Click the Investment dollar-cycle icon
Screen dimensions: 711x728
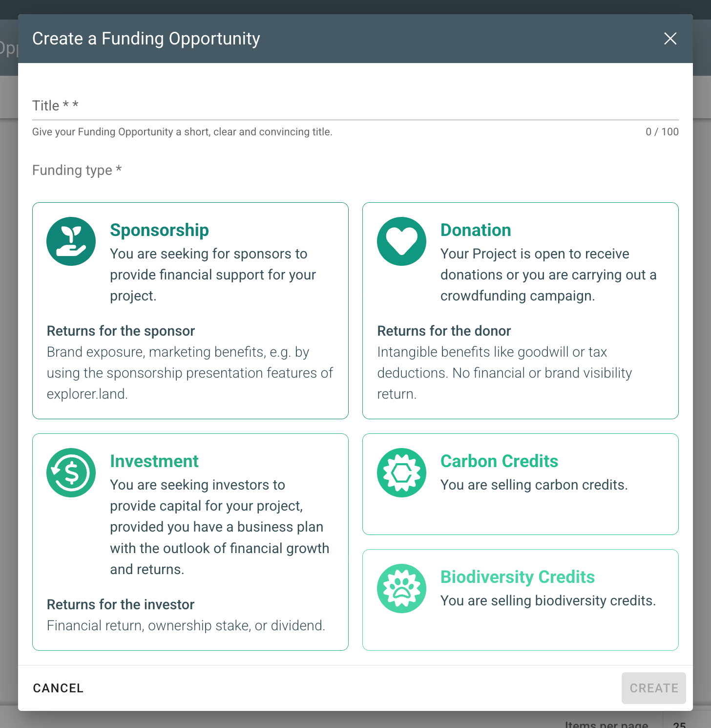click(71, 472)
